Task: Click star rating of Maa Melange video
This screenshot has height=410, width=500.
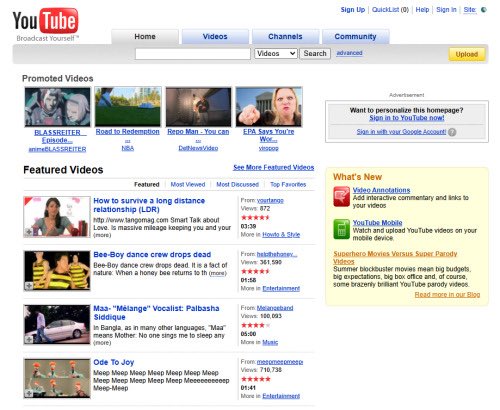Action: [255, 325]
